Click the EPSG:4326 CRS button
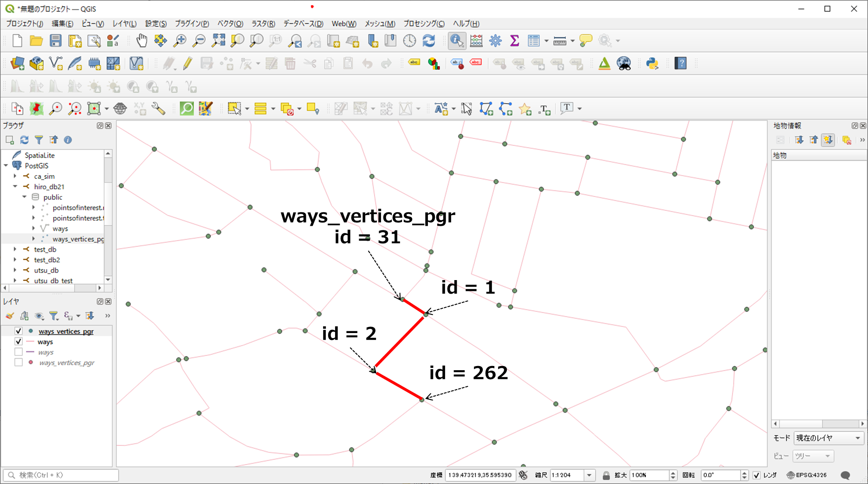Viewport: 868px width, 484px height. point(807,475)
